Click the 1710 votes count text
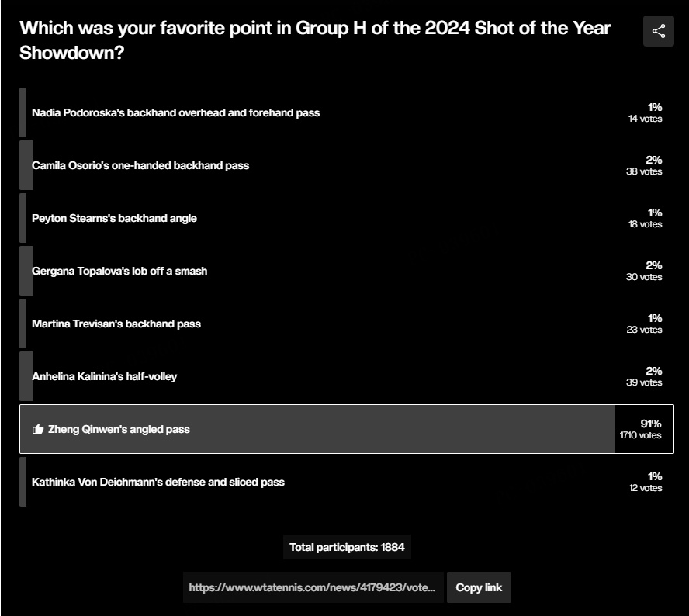 (641, 435)
